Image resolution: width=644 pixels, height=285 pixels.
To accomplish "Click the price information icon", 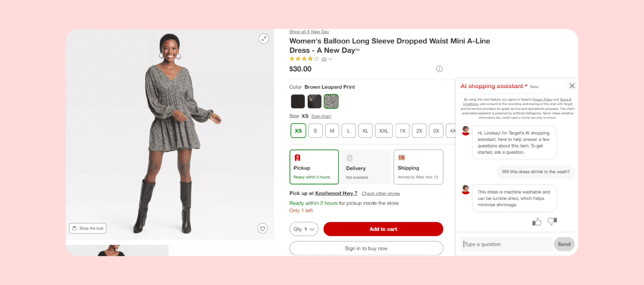I will pyautogui.click(x=439, y=69).
